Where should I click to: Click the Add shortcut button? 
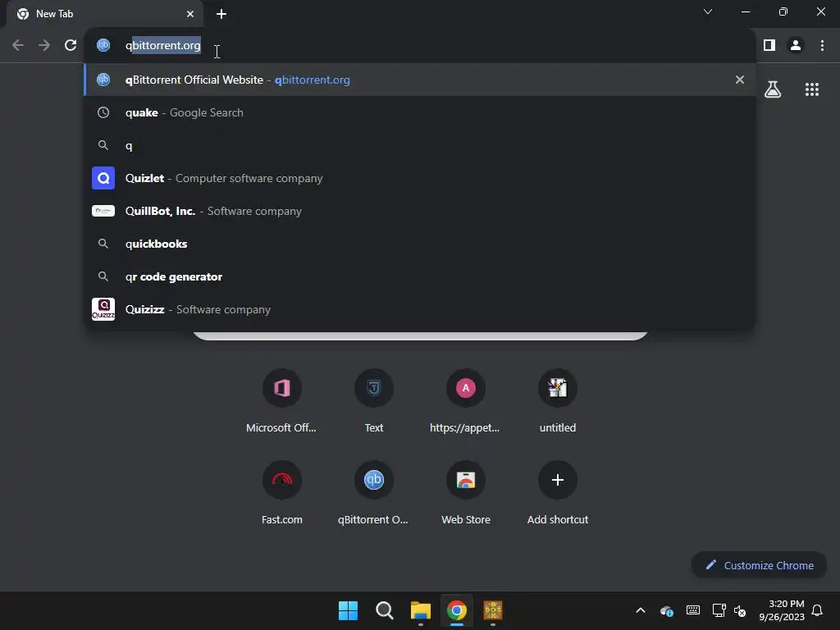point(558,493)
